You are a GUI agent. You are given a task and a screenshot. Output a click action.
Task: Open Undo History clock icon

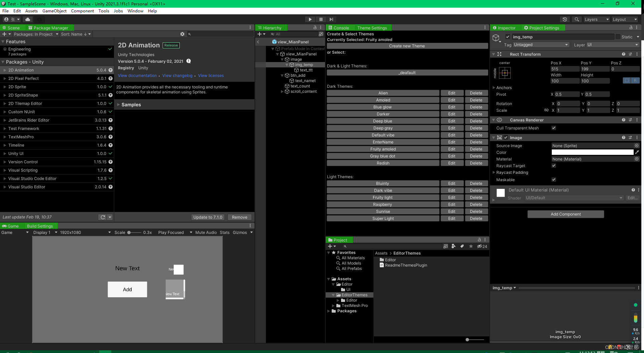coord(565,19)
